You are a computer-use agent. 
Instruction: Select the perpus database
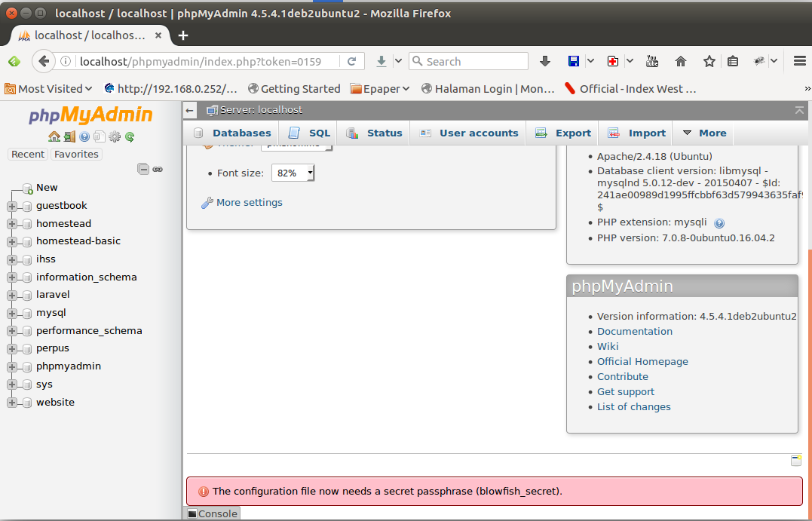click(52, 348)
